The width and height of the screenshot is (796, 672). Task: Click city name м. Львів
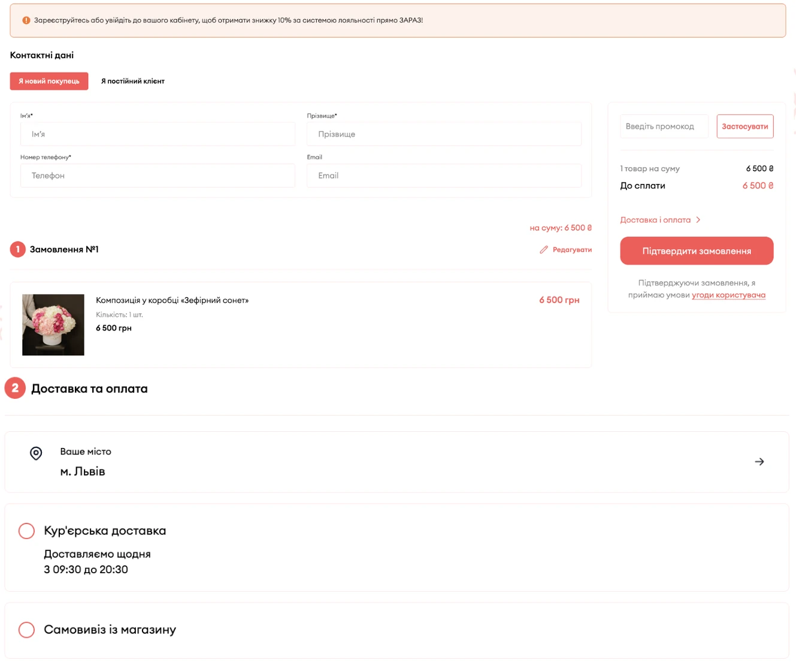(x=83, y=471)
